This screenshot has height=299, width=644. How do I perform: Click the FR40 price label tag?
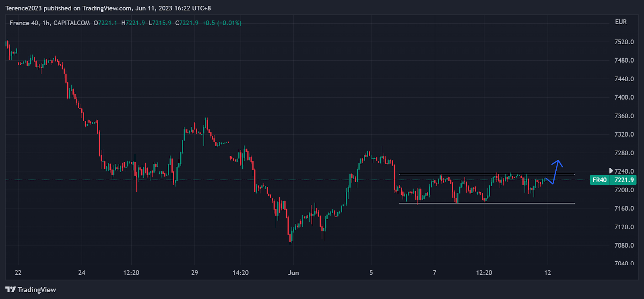click(599, 180)
